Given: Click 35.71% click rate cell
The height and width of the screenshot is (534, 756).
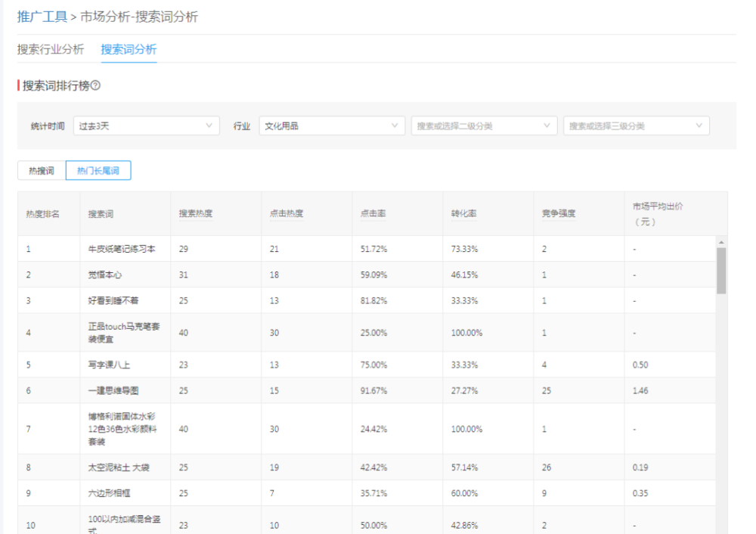Looking at the screenshot, I should click(x=373, y=493).
